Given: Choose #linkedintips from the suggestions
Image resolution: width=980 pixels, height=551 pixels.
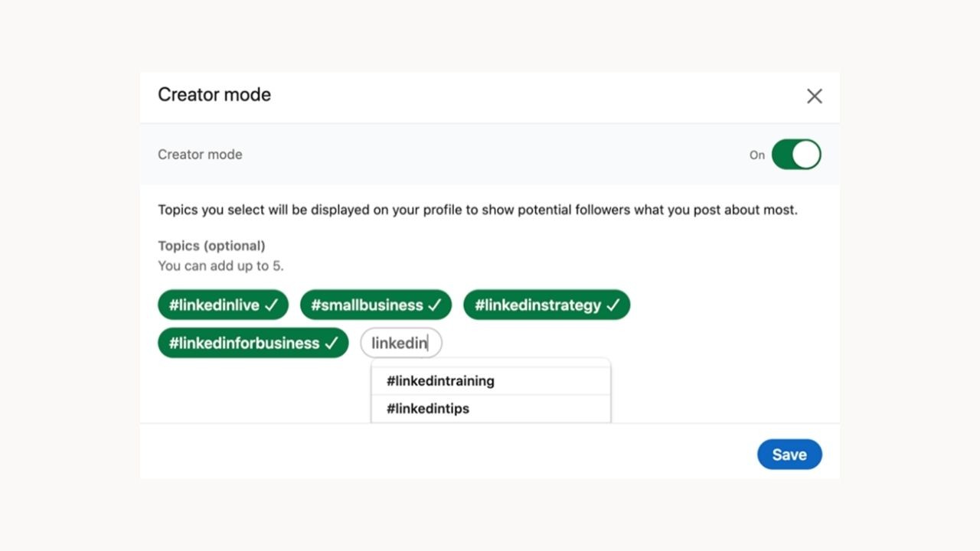Looking at the screenshot, I should pyautogui.click(x=491, y=409).
